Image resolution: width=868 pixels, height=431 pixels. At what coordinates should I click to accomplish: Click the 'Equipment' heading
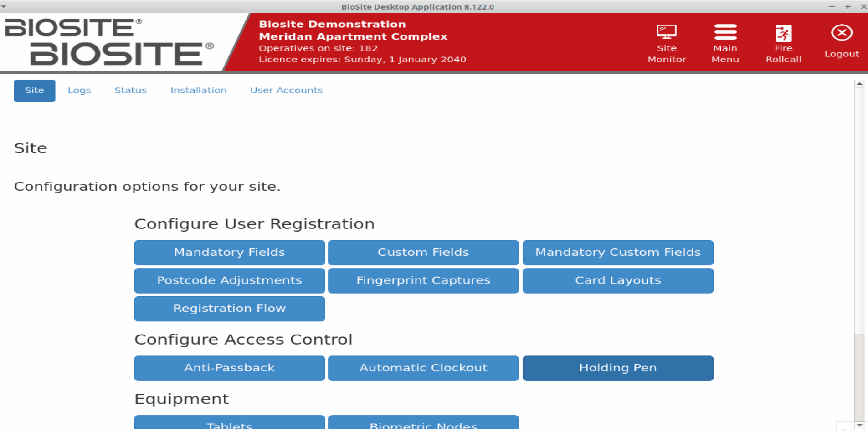181,399
